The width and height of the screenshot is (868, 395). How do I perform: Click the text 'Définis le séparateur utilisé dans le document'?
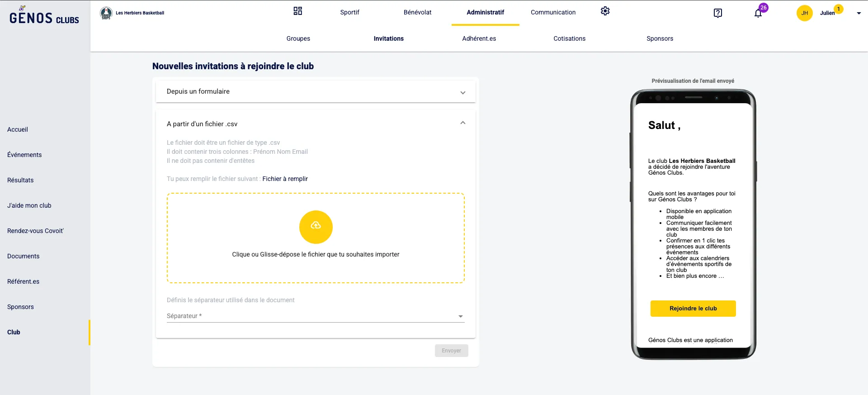231,300
